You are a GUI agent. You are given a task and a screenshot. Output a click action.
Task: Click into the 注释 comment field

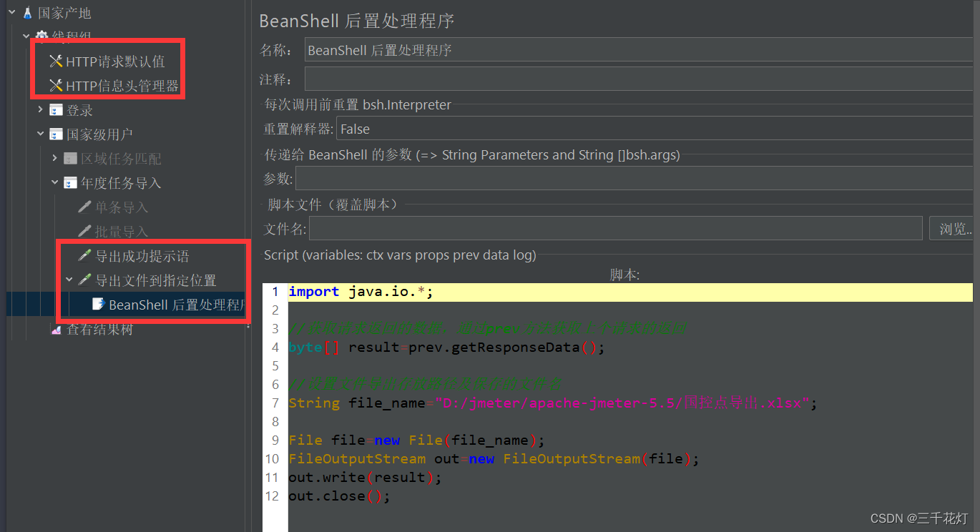coord(638,79)
